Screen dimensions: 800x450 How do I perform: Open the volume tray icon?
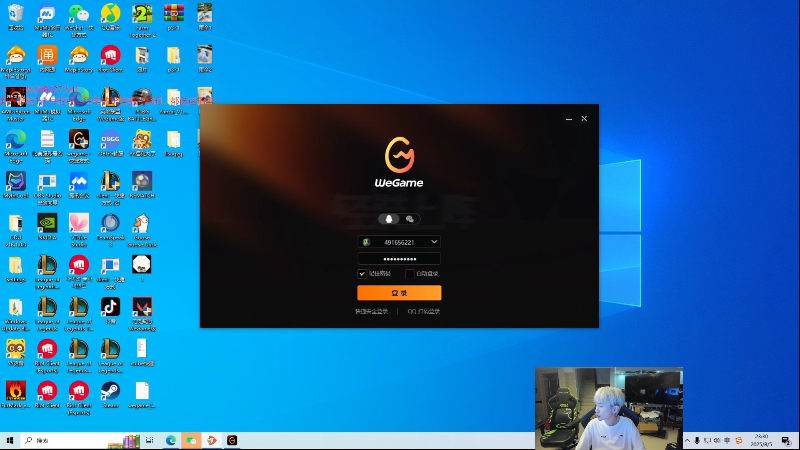(717, 440)
